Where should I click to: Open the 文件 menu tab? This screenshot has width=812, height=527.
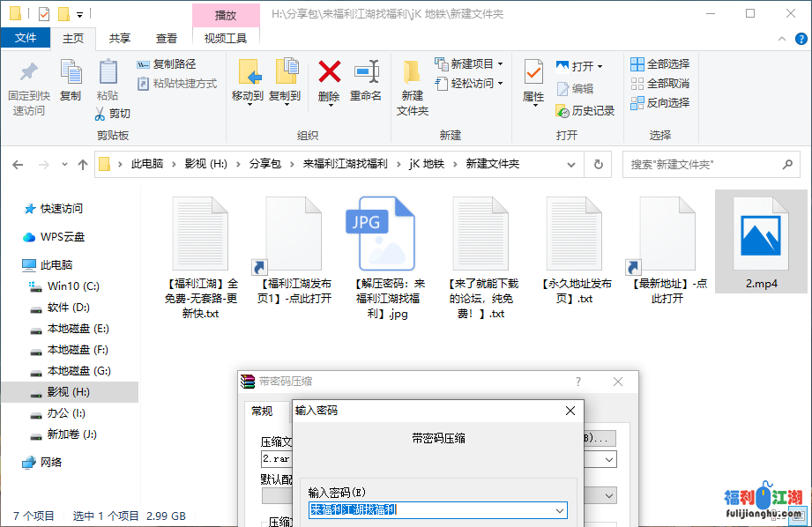coord(26,38)
